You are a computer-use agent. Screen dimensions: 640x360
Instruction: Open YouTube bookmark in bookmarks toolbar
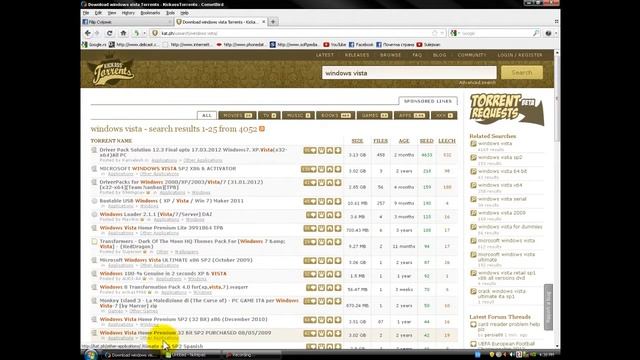tap(335, 44)
